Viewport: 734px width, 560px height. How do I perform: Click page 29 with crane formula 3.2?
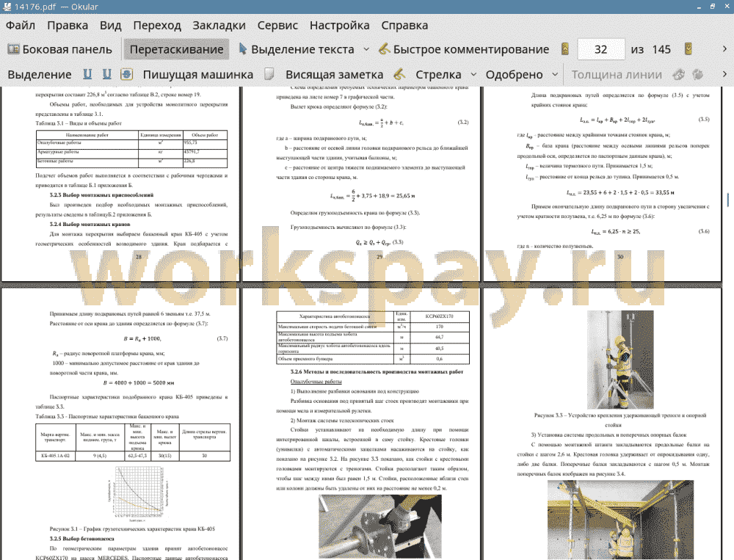coord(361,184)
